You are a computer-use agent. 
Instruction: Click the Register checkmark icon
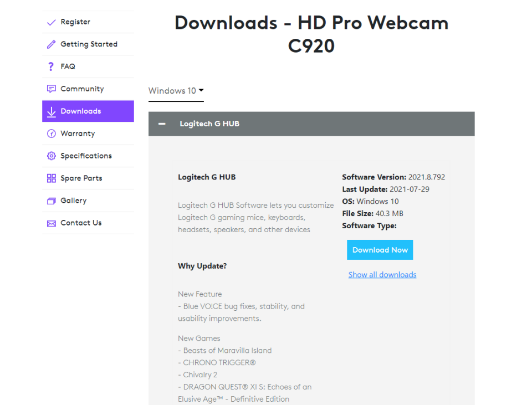52,22
